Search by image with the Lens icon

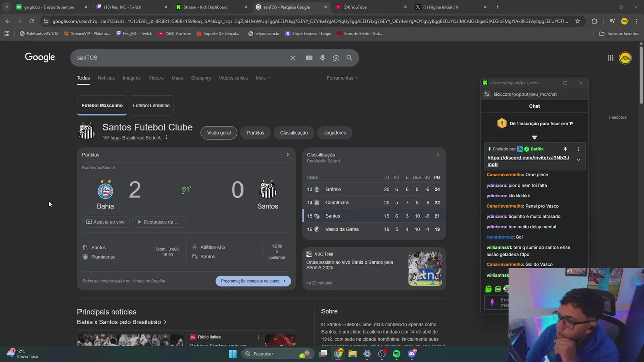coord(336,58)
